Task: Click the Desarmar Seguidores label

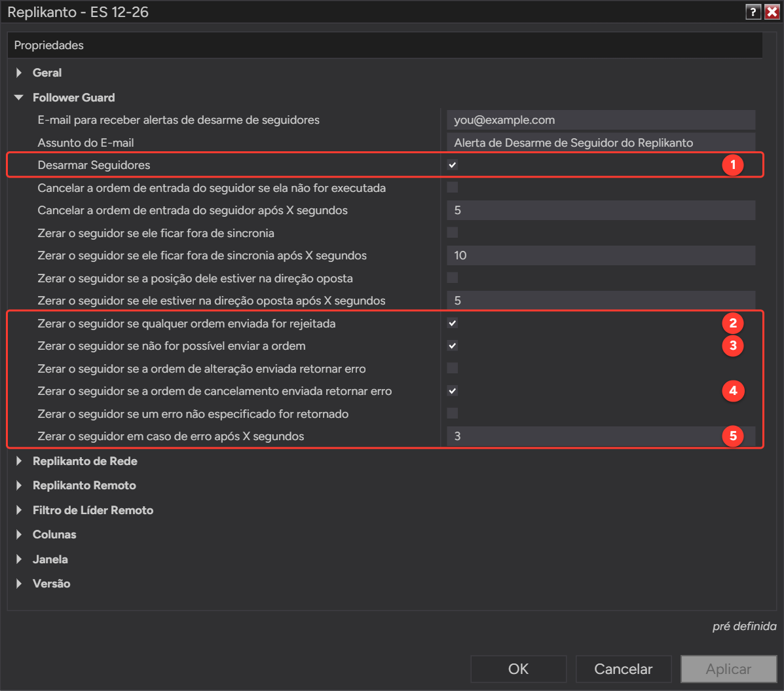Action: 94,165
